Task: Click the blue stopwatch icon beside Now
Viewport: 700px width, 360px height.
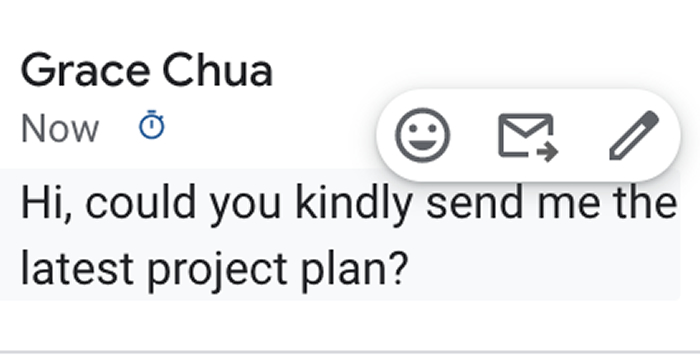Action: point(152,125)
